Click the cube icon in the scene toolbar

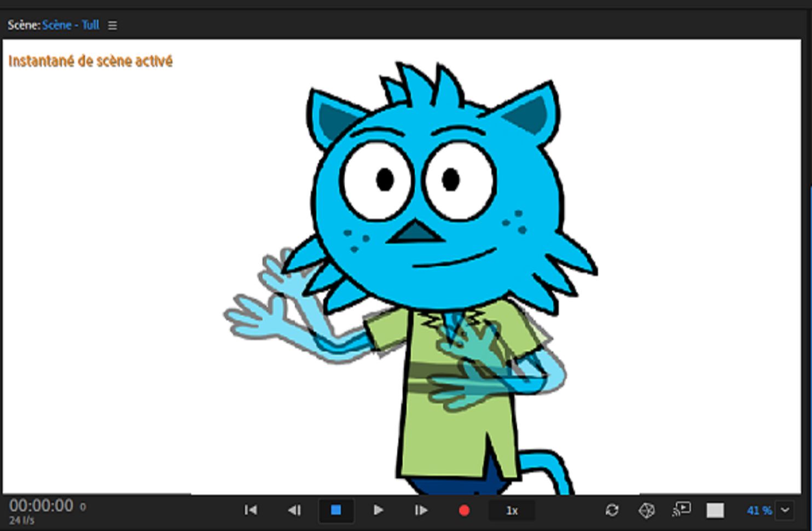647,510
